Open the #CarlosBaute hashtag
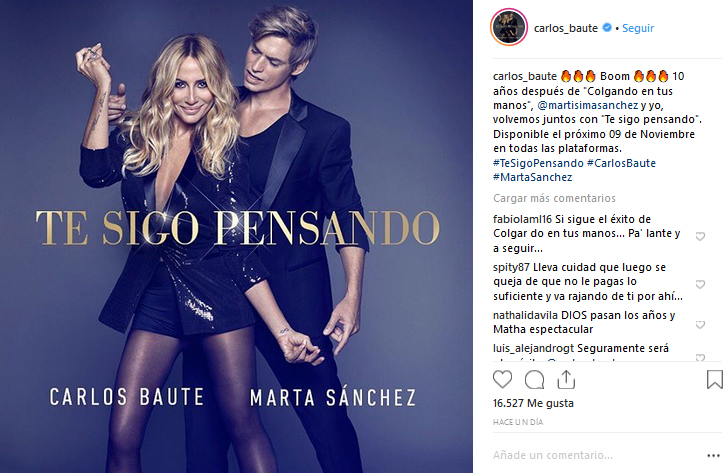Screen dimensions: 724x473 point(621,163)
